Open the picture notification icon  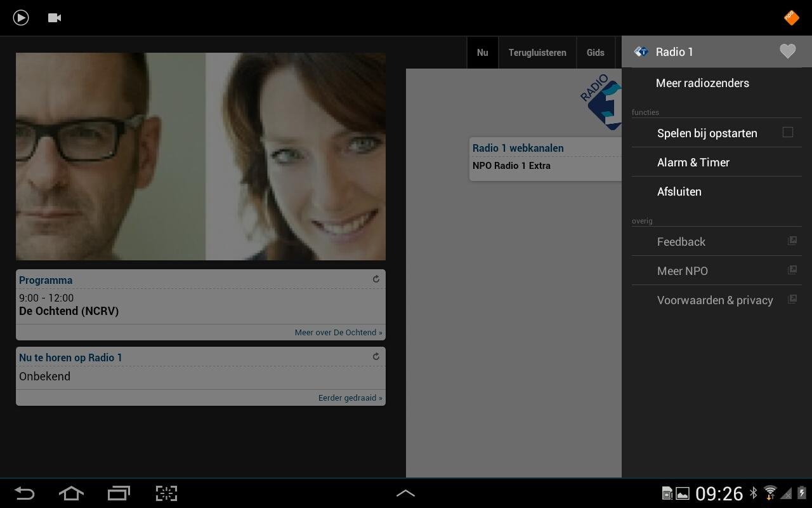683,493
